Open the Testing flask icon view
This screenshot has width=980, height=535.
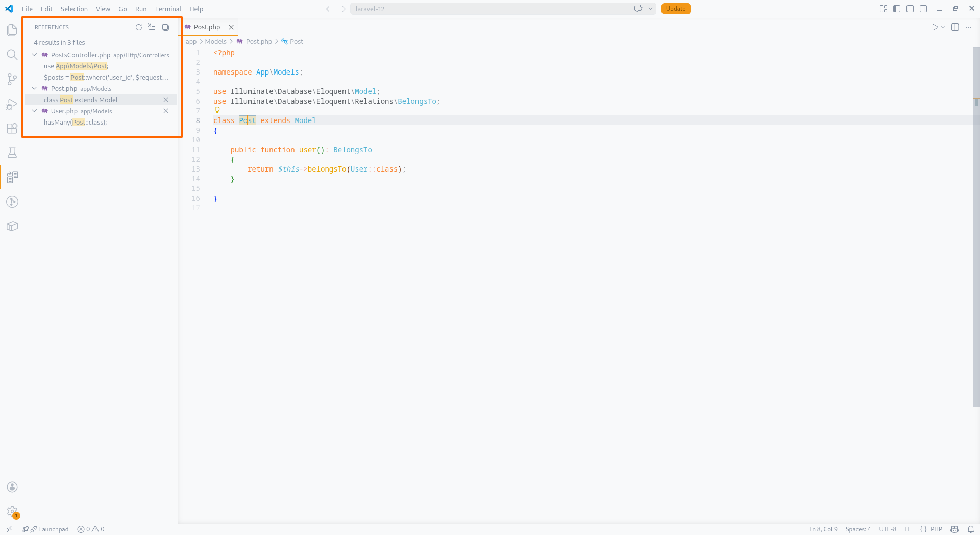(12, 153)
